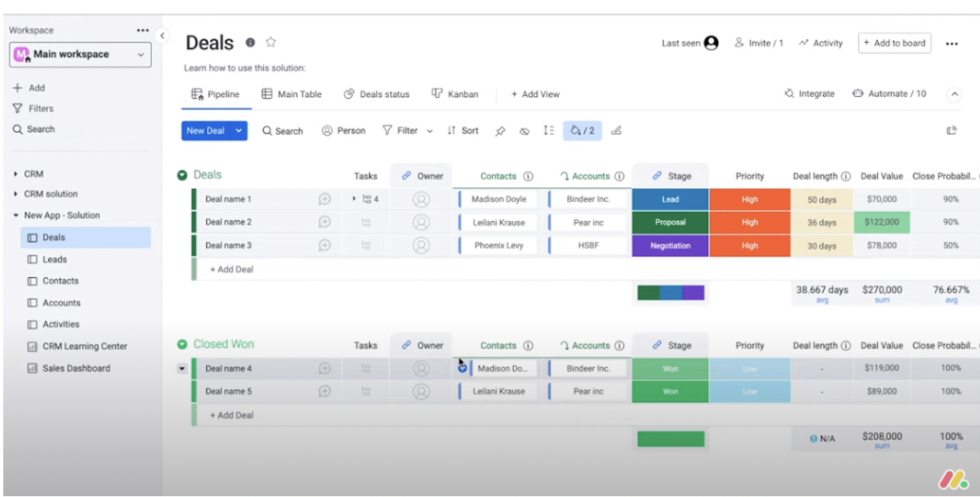Open sidebar Filters

click(34, 108)
